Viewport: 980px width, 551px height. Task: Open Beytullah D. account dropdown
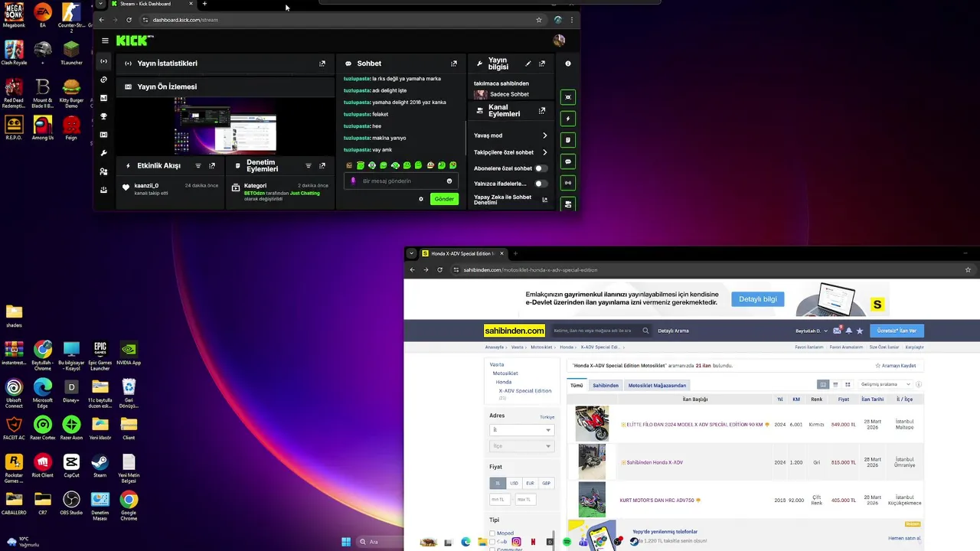click(812, 331)
